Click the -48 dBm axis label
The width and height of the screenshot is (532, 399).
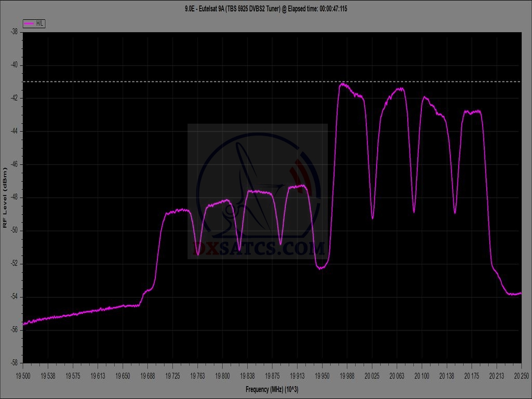pos(14,197)
